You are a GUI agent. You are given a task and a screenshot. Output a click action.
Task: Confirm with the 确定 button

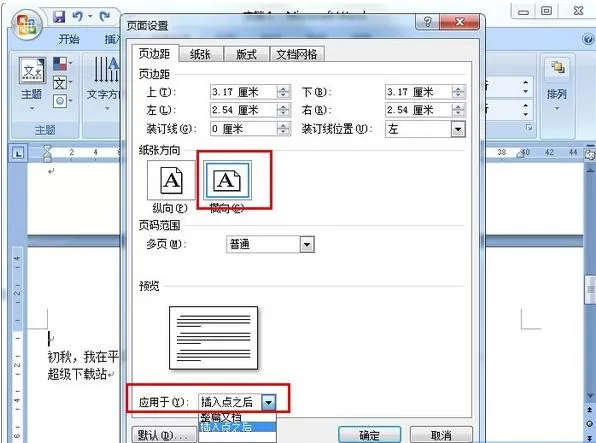click(369, 435)
